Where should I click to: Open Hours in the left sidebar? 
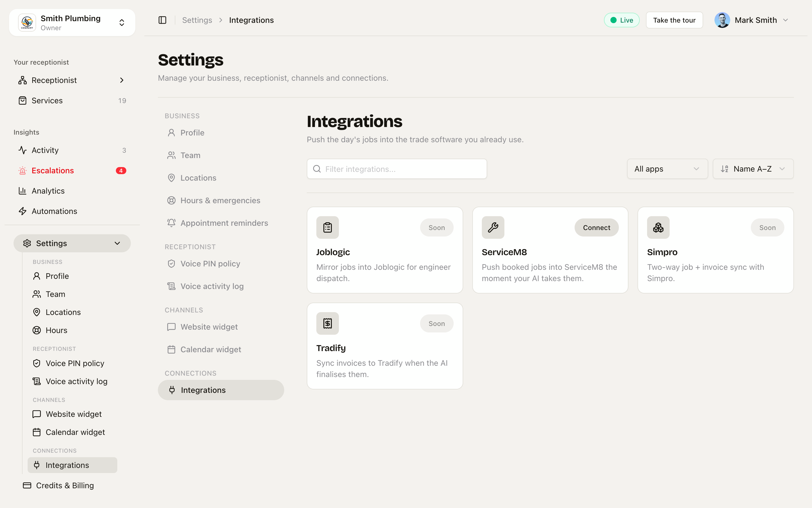[x=72, y=330]
